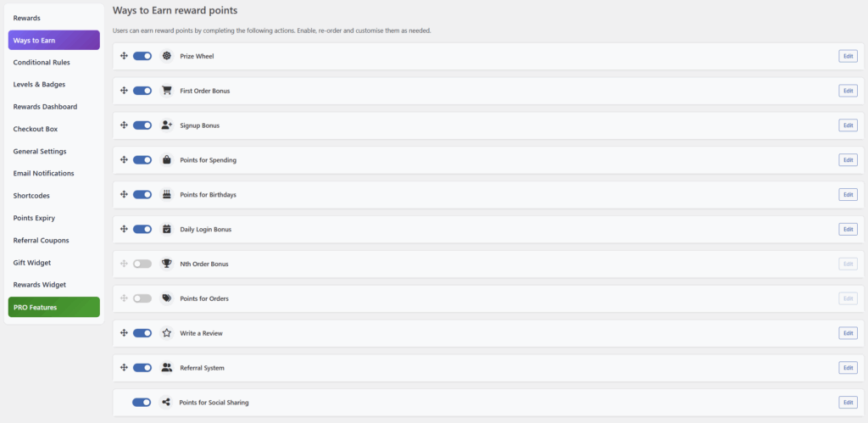Click the Points for Social Sharing icon

coord(166,403)
